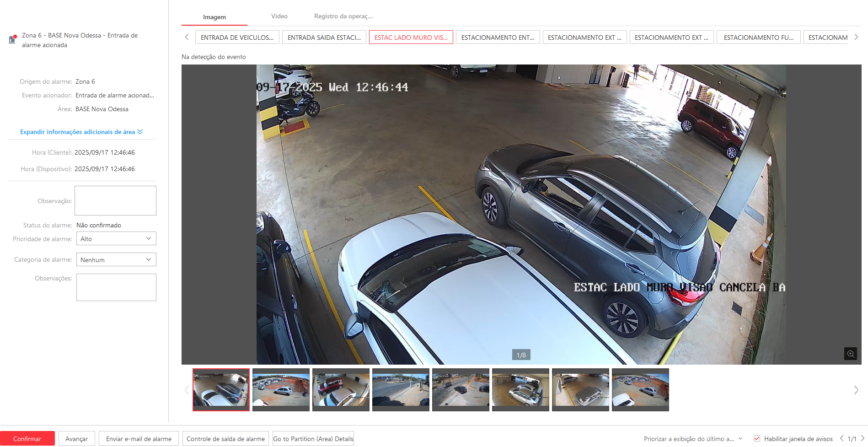
Task: Go to next alarm page arrow
Action: [x=863, y=438]
